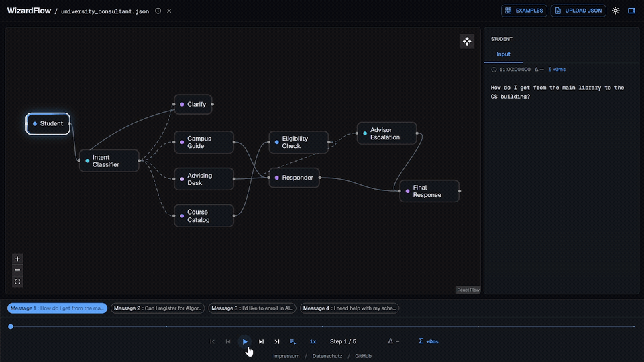The height and width of the screenshot is (362, 644).
Task: Click the play button in playback controls
Action: [245, 341]
